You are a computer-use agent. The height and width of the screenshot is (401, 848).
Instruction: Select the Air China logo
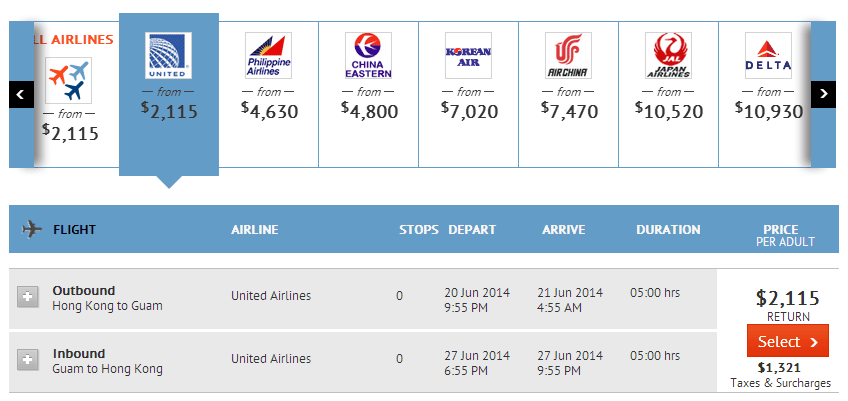pyautogui.click(x=568, y=55)
